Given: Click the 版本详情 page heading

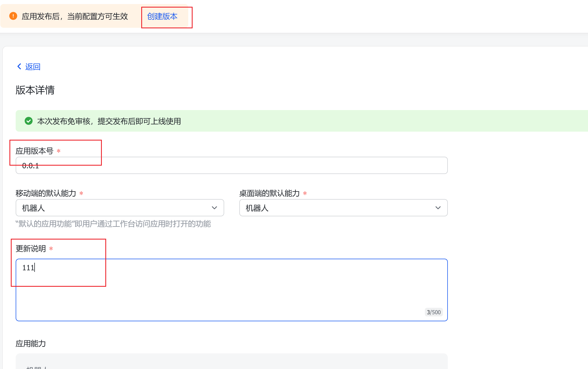Looking at the screenshot, I should click(35, 90).
